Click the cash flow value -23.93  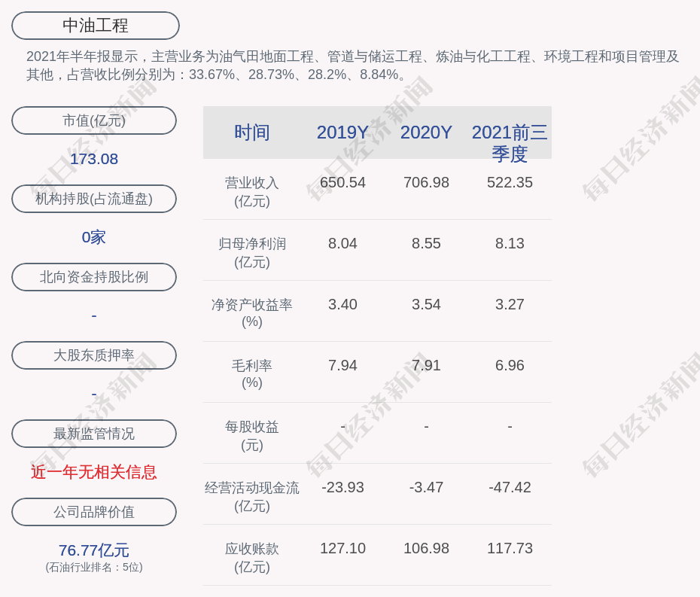click(x=343, y=487)
